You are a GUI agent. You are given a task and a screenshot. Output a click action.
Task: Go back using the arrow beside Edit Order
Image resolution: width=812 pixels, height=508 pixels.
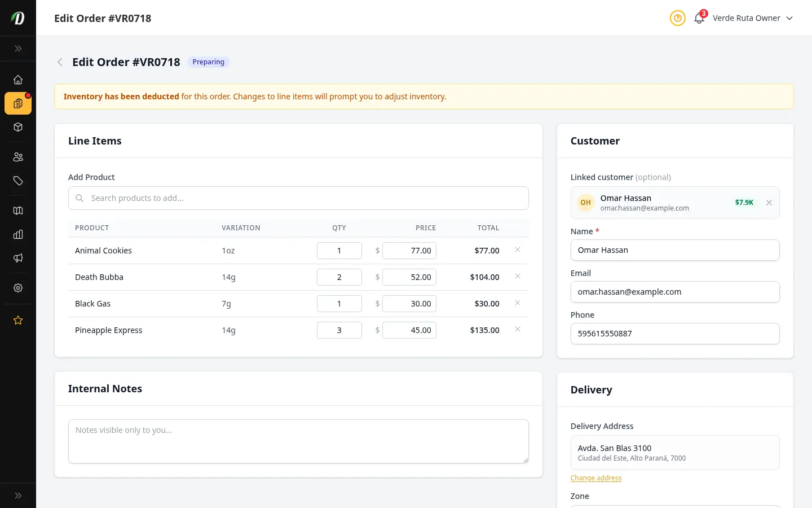tap(60, 62)
